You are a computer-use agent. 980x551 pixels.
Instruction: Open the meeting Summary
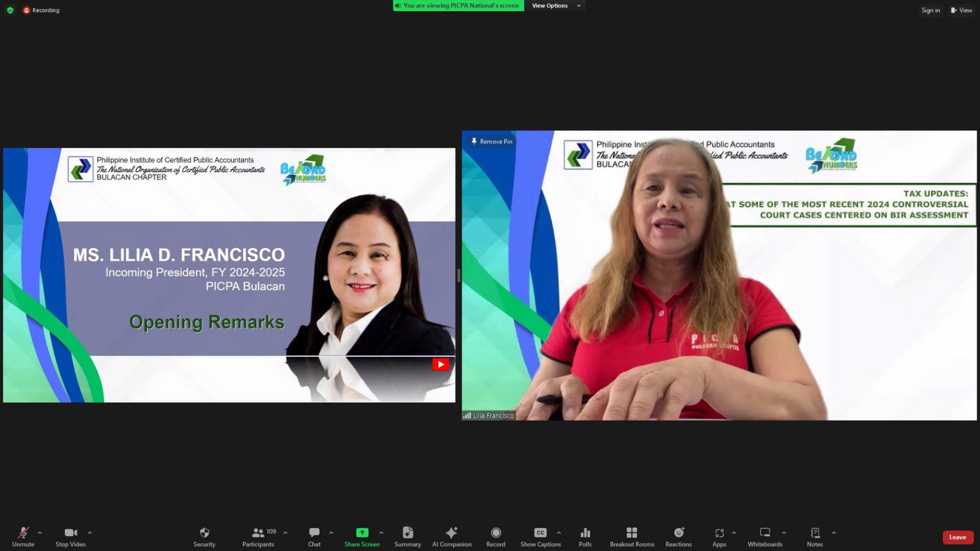(x=408, y=536)
